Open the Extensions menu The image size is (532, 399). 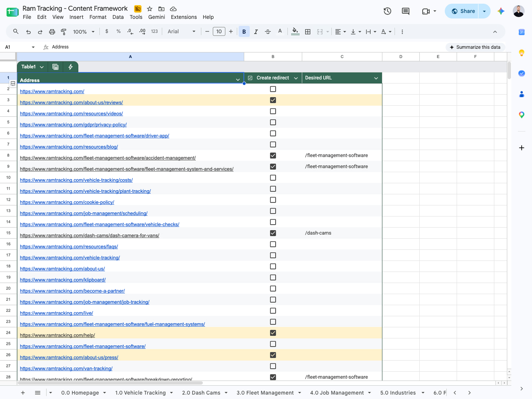[184, 17]
